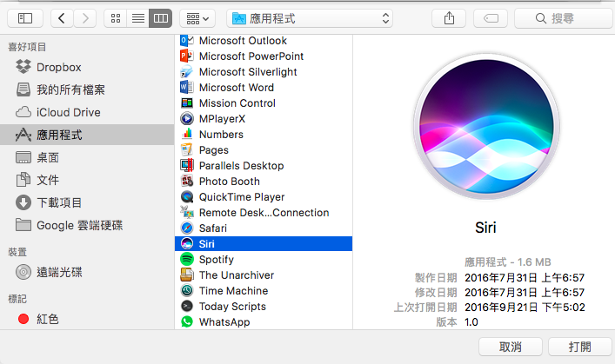Select Safari app
615x364 pixels.
(264, 228)
